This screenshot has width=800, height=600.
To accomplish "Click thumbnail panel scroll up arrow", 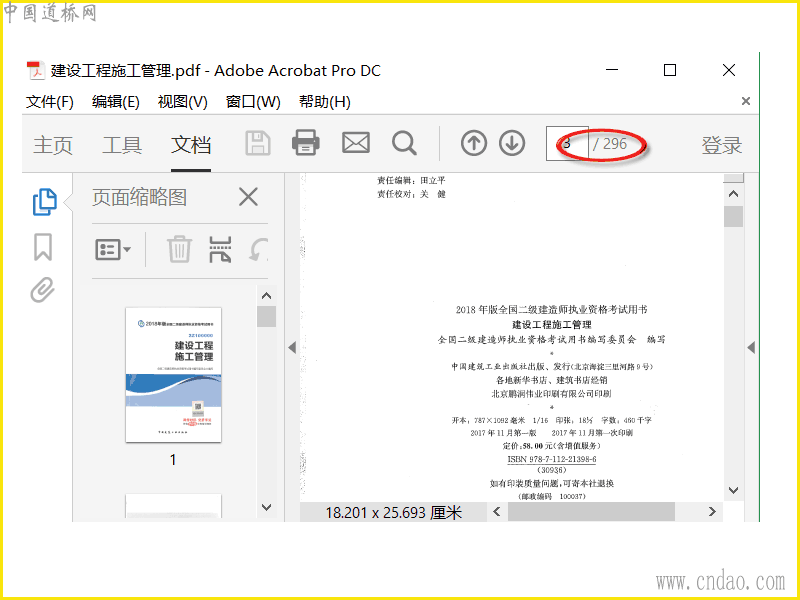I will pyautogui.click(x=266, y=295).
